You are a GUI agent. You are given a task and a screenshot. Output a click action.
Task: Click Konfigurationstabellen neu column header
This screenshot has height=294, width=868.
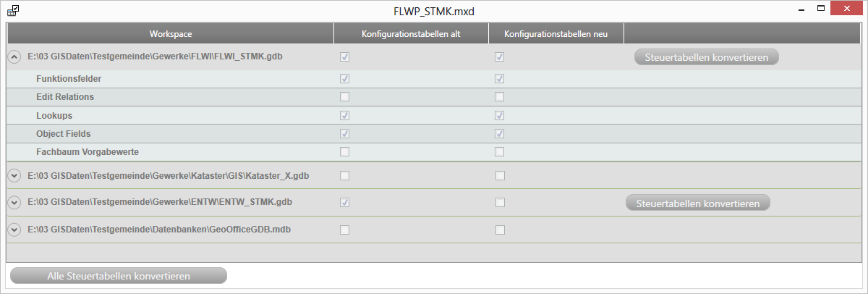point(556,34)
